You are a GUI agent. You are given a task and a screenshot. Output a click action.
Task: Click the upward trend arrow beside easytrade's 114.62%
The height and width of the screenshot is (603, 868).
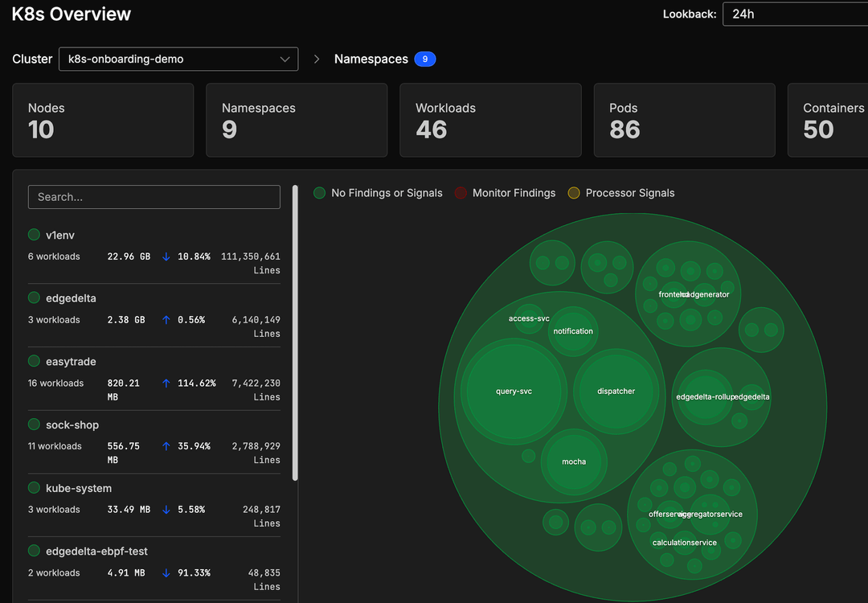click(166, 383)
